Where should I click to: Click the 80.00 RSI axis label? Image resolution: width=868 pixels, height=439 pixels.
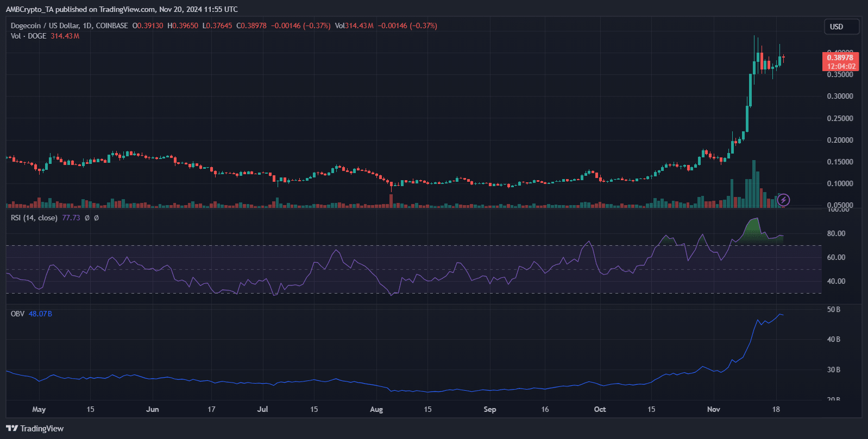point(836,233)
